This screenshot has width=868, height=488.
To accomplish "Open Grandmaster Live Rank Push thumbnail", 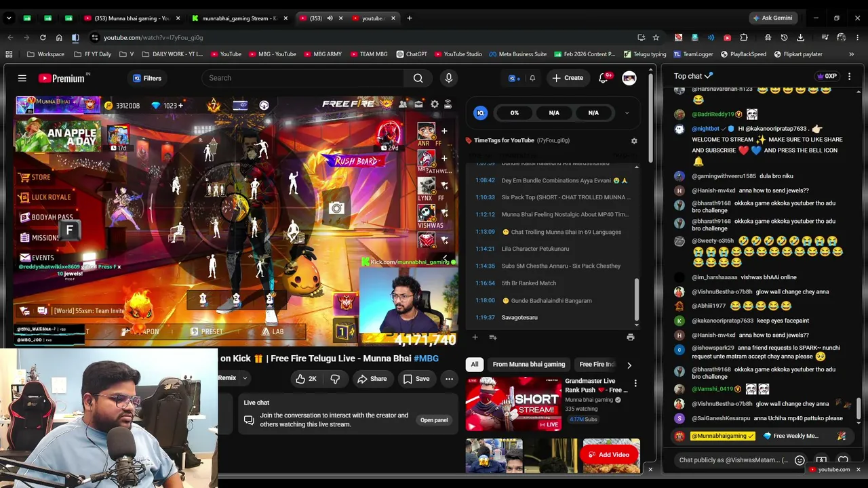I will (x=513, y=404).
